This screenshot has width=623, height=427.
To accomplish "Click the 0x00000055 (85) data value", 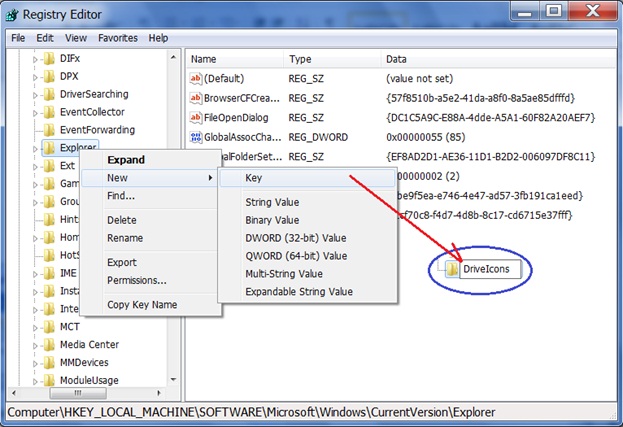I will pyautogui.click(x=426, y=137).
